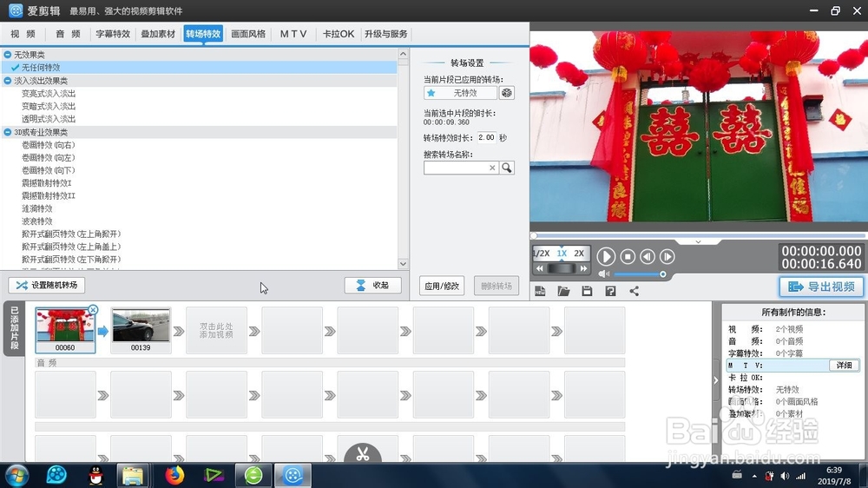Step to next frame
Viewport: 868px width, 488px height.
click(667, 256)
